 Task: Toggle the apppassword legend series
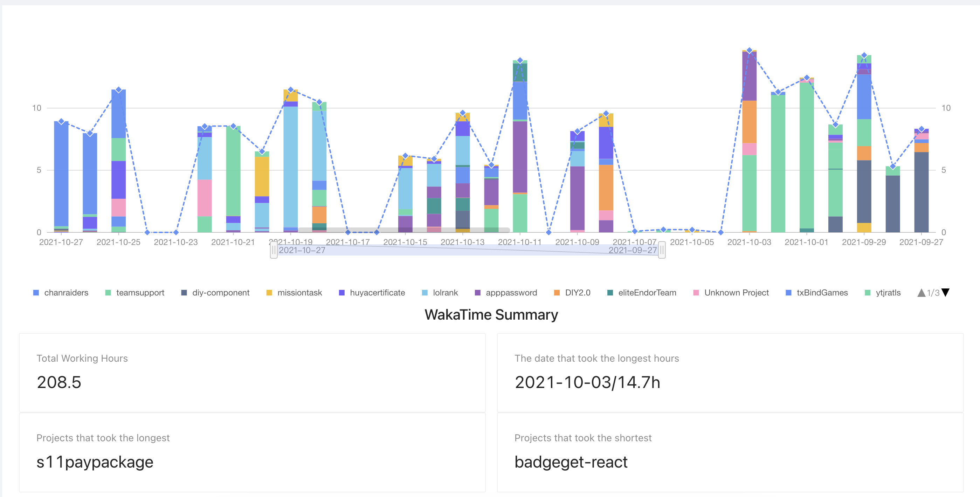[x=506, y=293]
